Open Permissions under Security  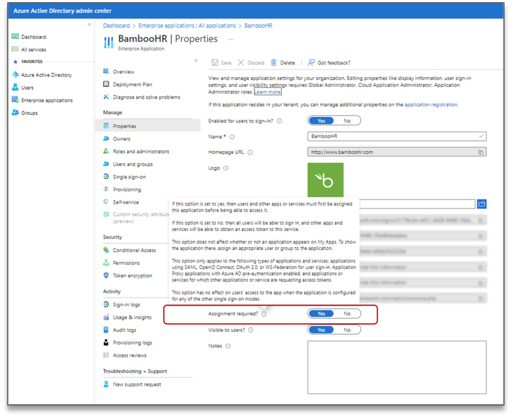[126, 263]
